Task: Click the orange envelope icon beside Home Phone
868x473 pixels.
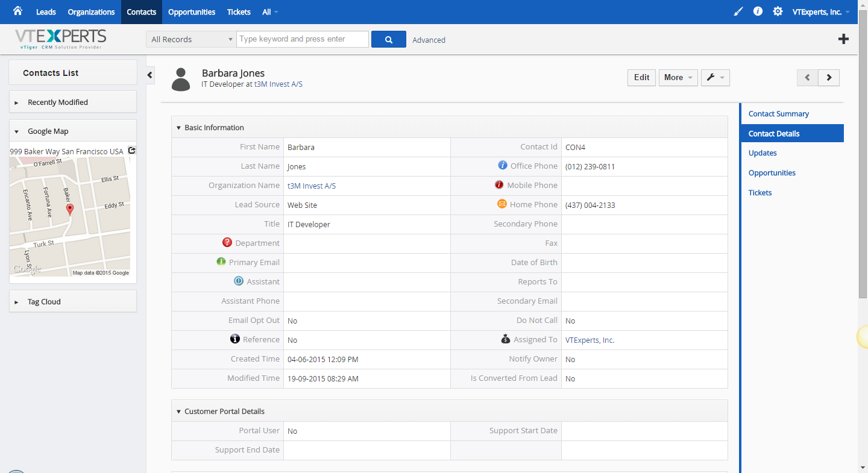Action: tap(502, 204)
